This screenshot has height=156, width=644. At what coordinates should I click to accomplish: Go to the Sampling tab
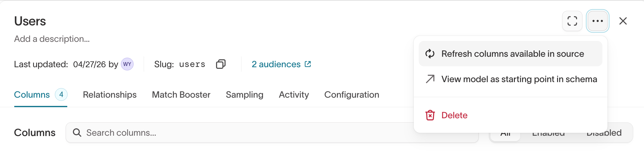tap(245, 94)
